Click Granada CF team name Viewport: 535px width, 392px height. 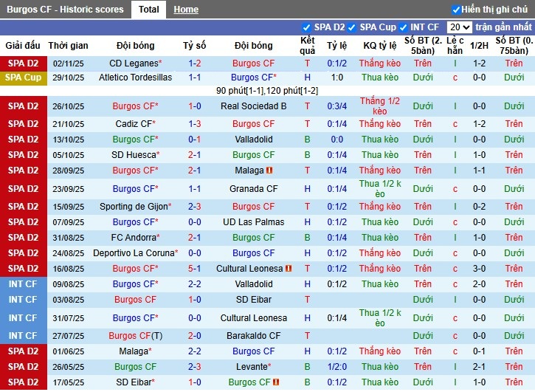[x=254, y=189]
